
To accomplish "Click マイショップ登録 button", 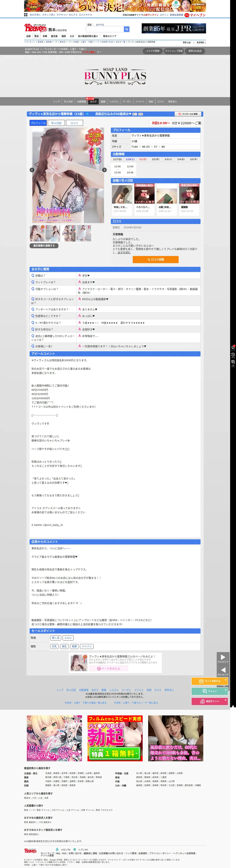I will coord(174,51).
